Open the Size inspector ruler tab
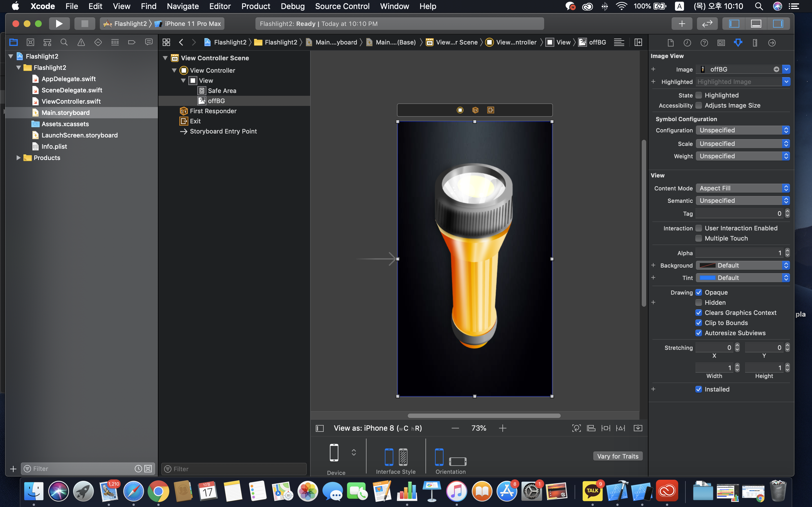 754,43
